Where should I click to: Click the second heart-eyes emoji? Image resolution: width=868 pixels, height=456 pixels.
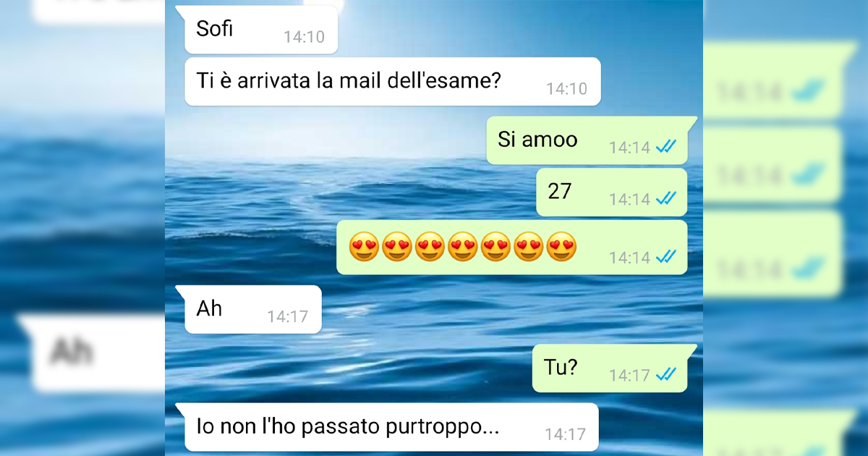tap(396, 249)
